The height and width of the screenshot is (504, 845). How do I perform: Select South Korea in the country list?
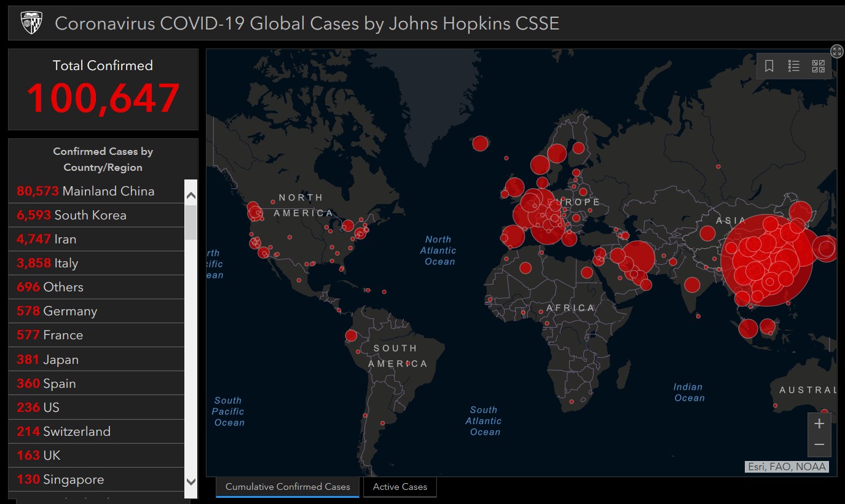96,215
